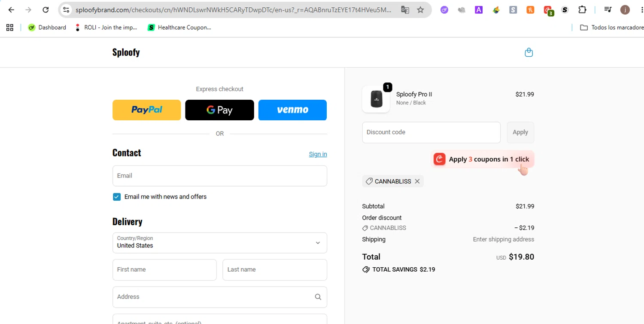Click the Sploofy Pro II product thumbnail
The width and height of the screenshot is (644, 324).
(376, 99)
